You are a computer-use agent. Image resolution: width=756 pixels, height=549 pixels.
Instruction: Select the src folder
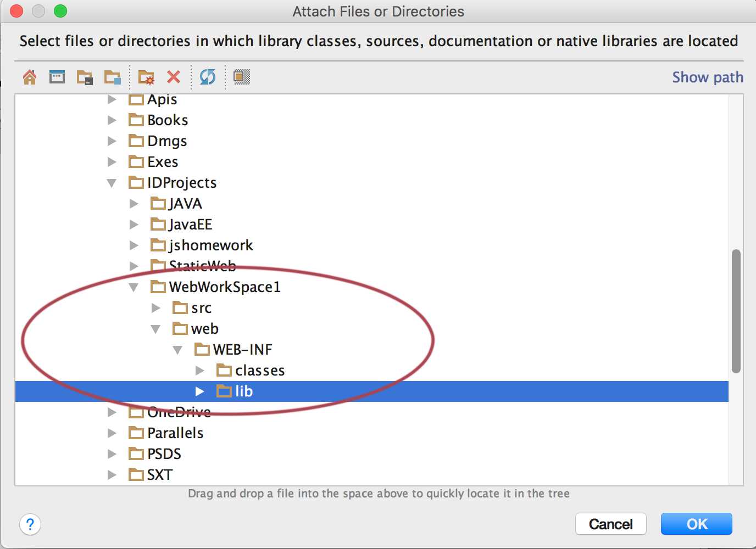192,308
